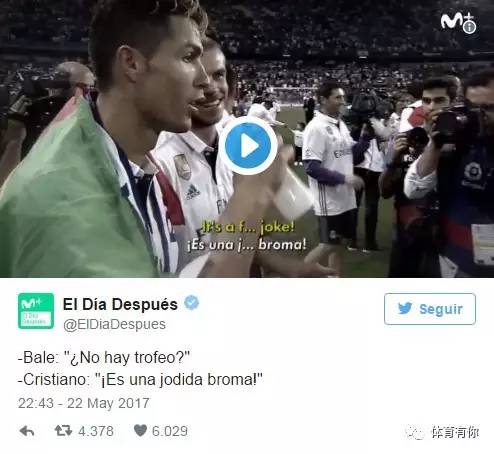494x454 pixels.
Task: Follow the account via Seguir button
Action: (x=430, y=309)
